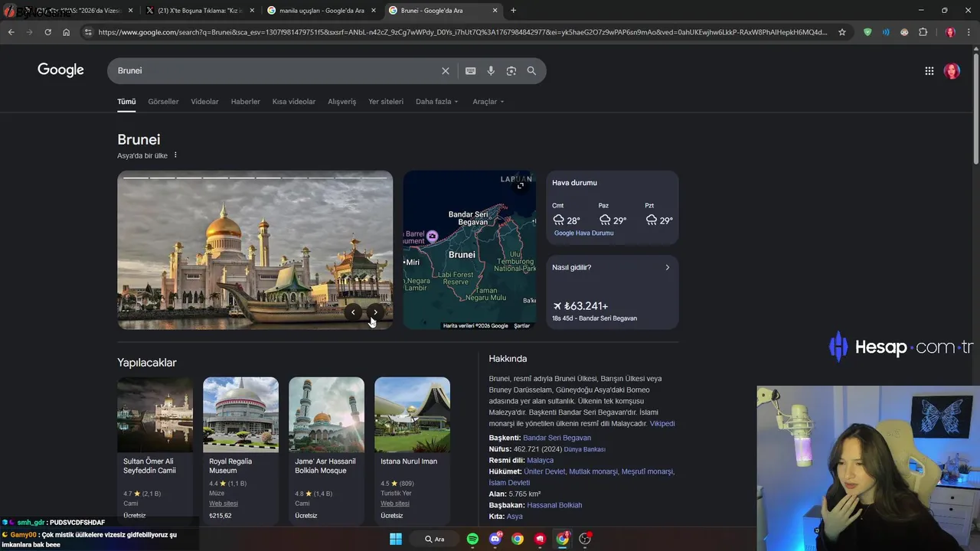The height and width of the screenshot is (551, 980).
Task: Open the Google apps grid
Action: 929,71
